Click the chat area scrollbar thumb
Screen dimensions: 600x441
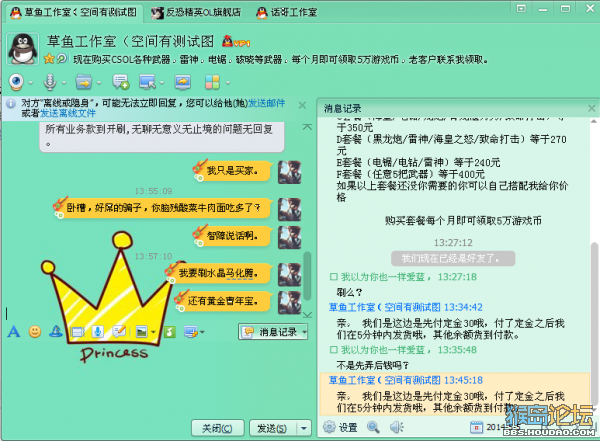(307, 276)
